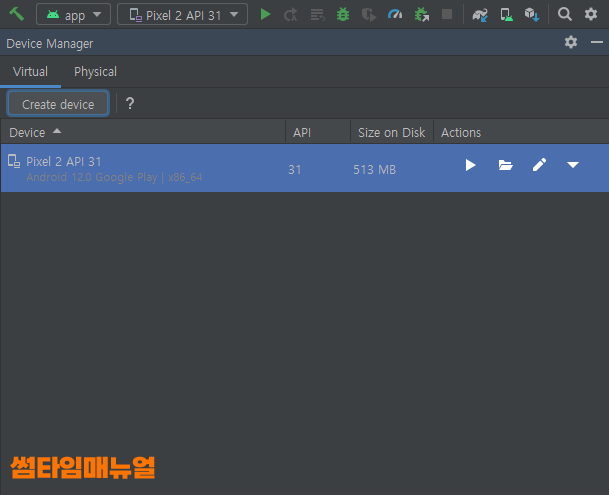Launch the Pixel 2 API 31 emulator
This screenshot has width=609, height=495.
(x=470, y=165)
